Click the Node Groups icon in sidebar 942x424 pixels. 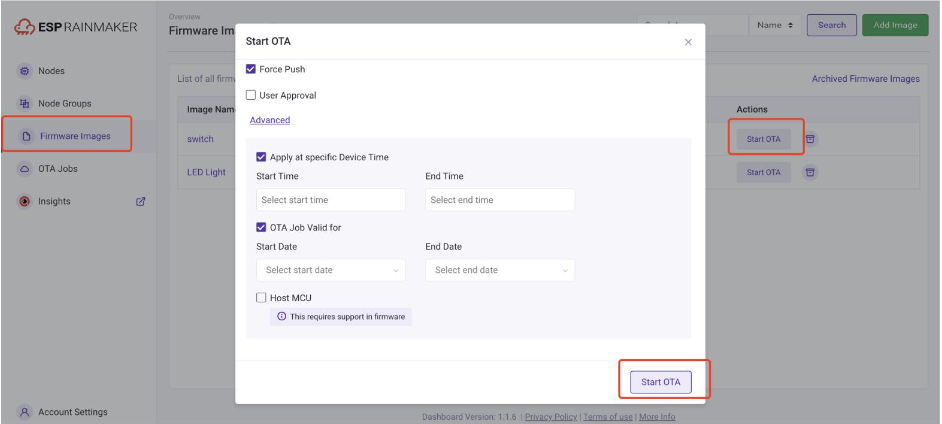[24, 103]
